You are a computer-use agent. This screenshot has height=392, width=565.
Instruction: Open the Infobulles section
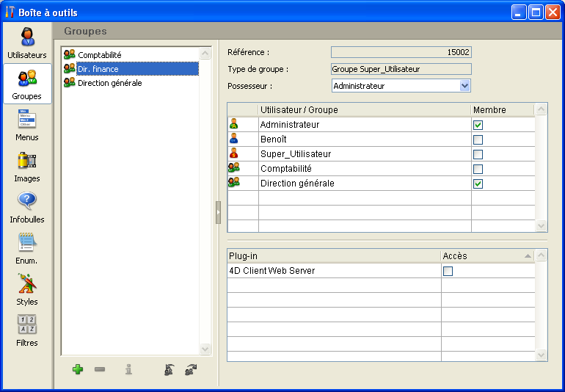(x=27, y=207)
